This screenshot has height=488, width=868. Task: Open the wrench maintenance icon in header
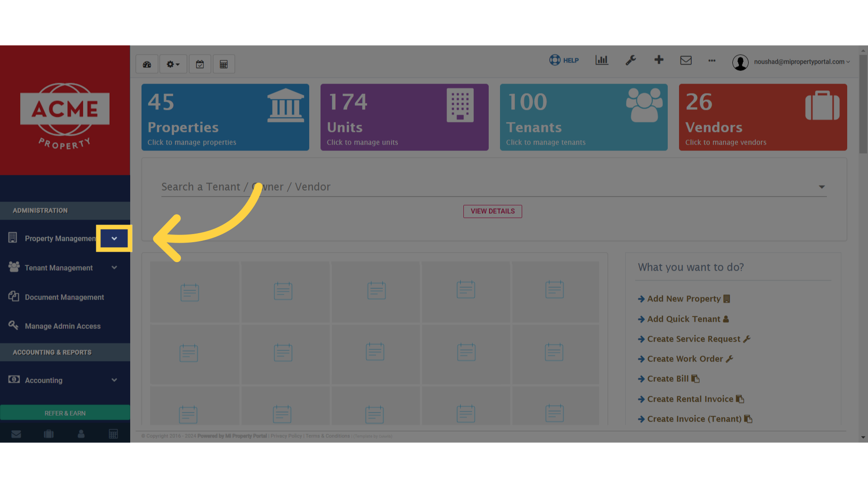pos(631,60)
